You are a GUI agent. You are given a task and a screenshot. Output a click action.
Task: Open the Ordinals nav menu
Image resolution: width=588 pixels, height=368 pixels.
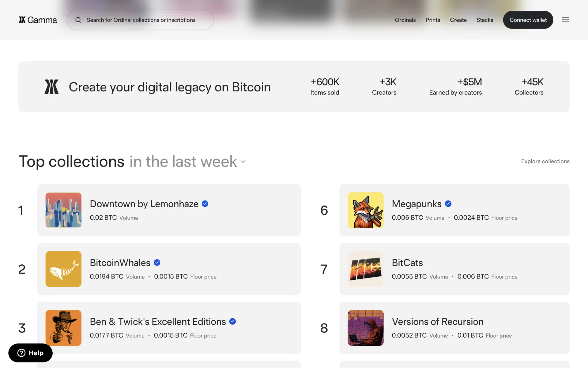pyautogui.click(x=405, y=20)
